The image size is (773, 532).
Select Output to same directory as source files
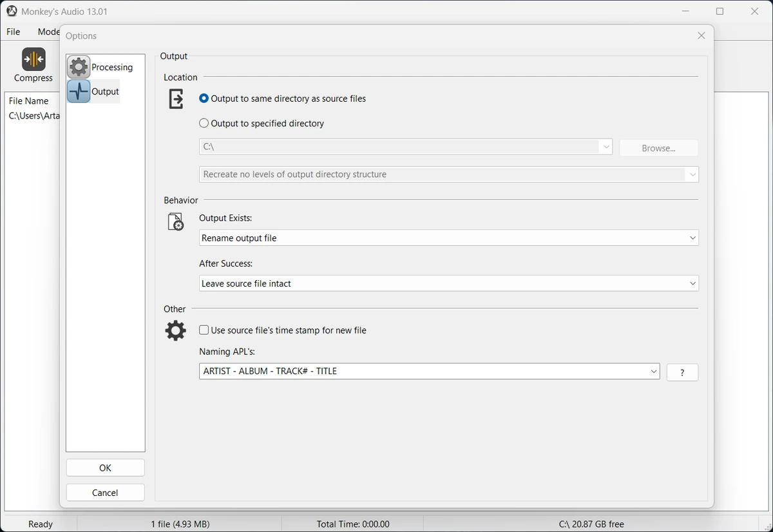pos(283,99)
